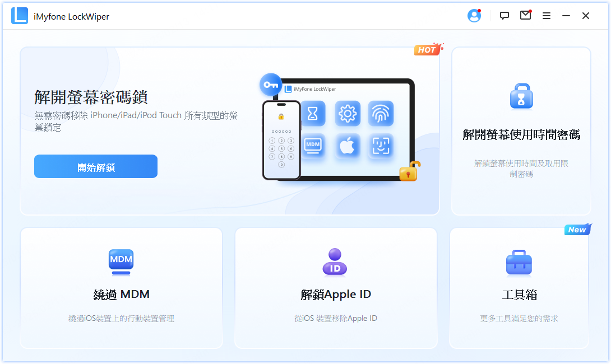Click the MDM tile in tablet illustration
Image resolution: width=611 pixels, height=364 pixels.
coord(313,146)
